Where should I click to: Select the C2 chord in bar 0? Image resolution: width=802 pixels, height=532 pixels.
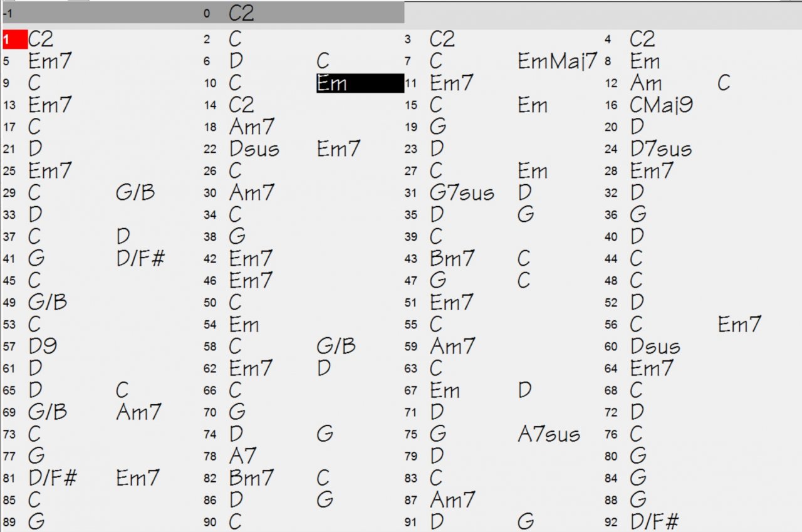pos(241,13)
